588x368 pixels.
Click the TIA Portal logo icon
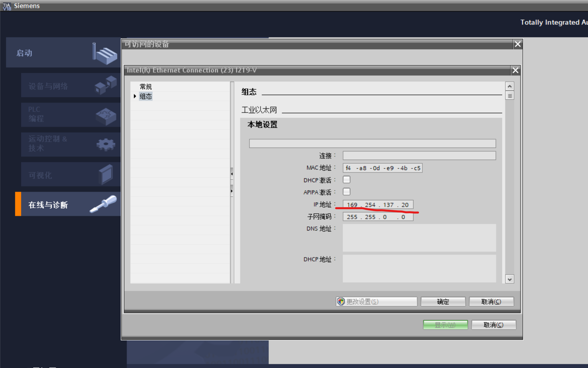point(7,6)
